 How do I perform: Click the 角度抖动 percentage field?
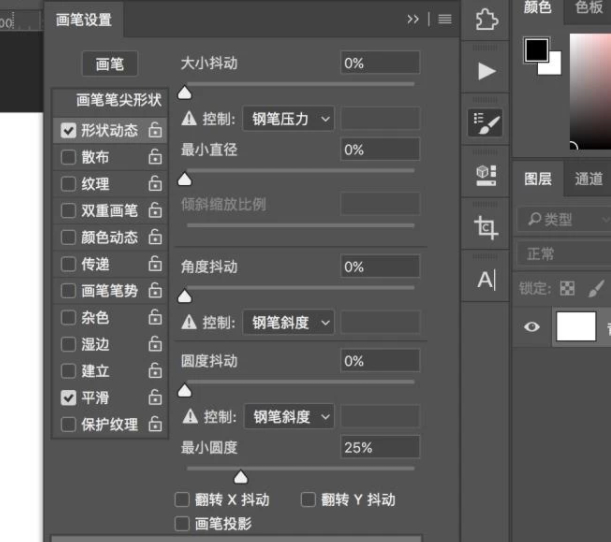(380, 267)
